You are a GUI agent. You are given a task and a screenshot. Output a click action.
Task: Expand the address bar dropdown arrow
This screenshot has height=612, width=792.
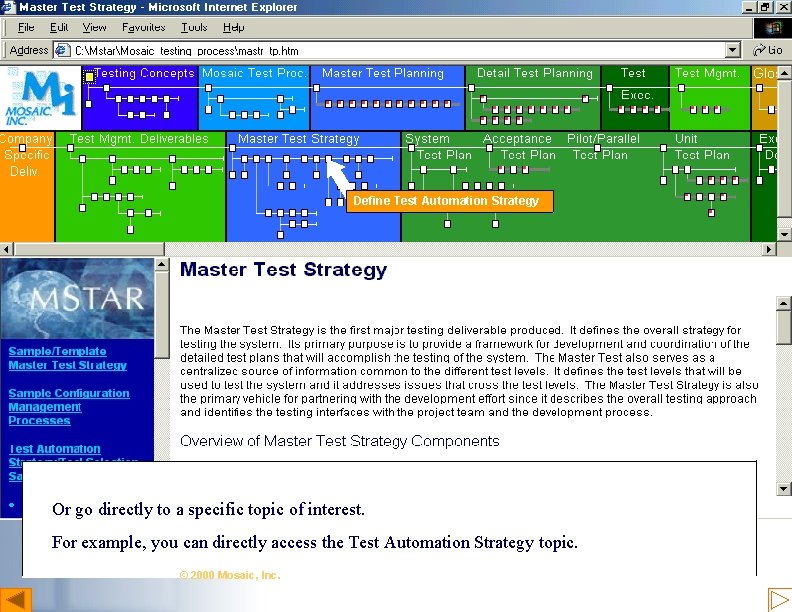pyautogui.click(x=732, y=50)
